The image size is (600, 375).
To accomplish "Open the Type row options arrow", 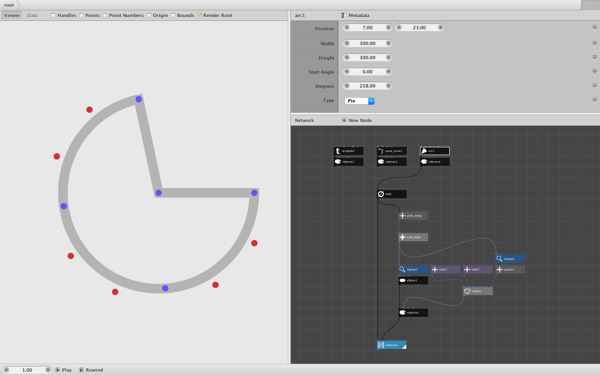I will (594, 100).
